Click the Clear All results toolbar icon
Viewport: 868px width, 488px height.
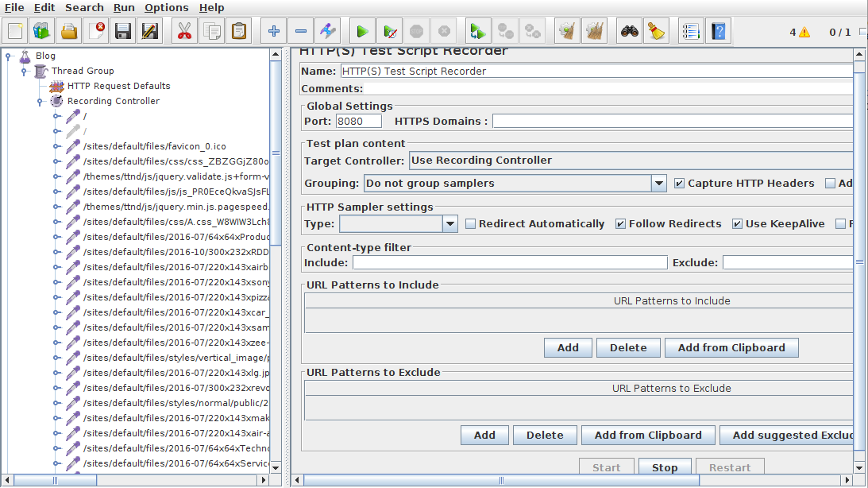[x=595, y=31]
